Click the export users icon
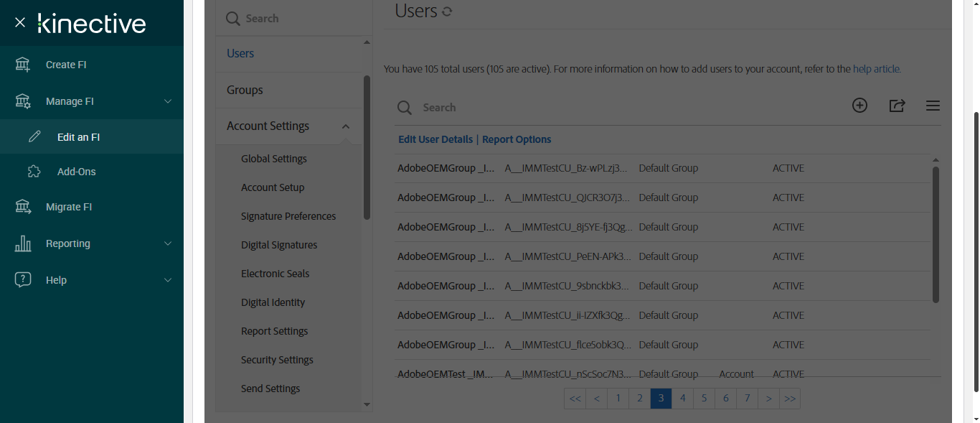The height and width of the screenshot is (423, 980). 897,106
